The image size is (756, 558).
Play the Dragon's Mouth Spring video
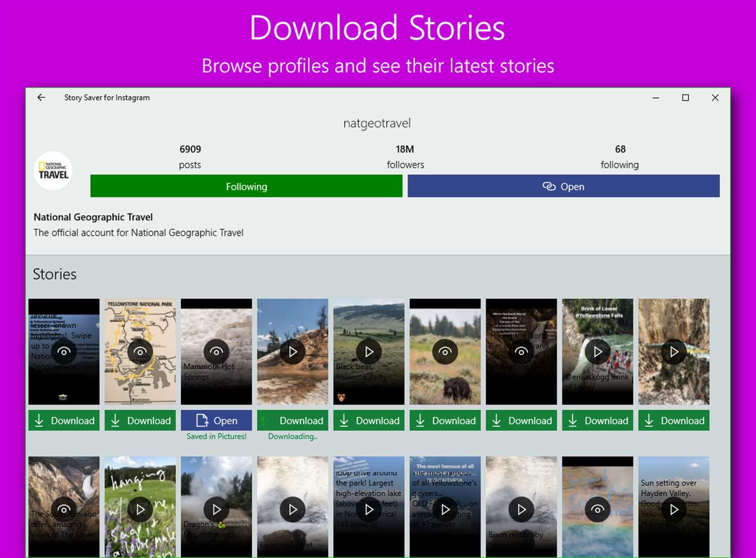coord(216,508)
